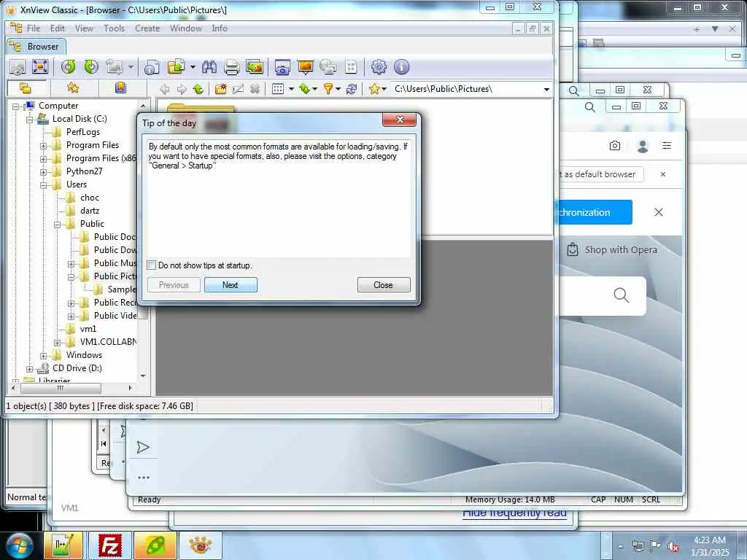Open the Opera account profile icon
This screenshot has width=747, height=560.
tap(642, 146)
